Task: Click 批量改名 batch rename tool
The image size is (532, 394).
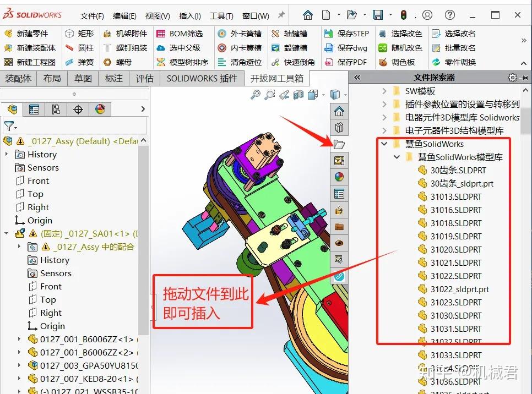Action: tap(454, 48)
